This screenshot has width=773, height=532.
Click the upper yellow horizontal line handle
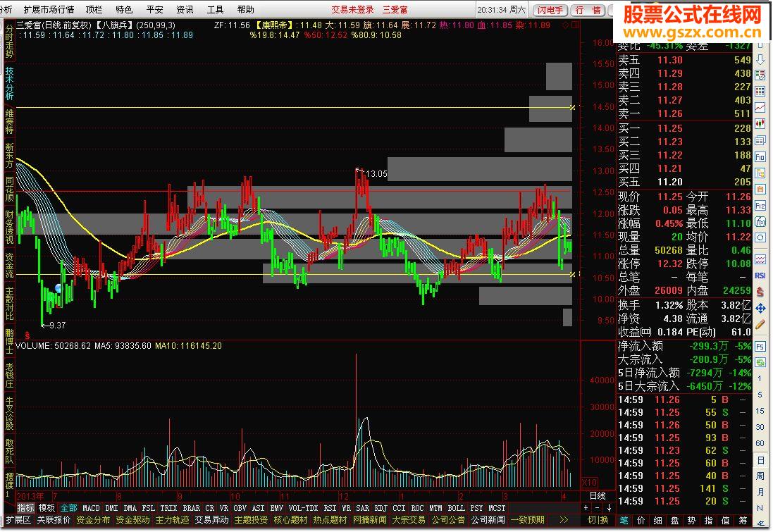coord(572,108)
